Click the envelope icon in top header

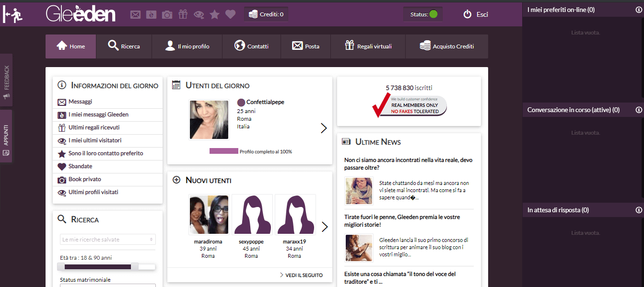136,15
